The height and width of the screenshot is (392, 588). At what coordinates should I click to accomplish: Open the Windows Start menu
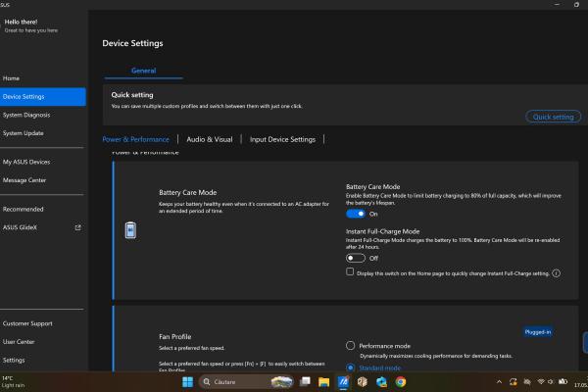pyautogui.click(x=187, y=382)
